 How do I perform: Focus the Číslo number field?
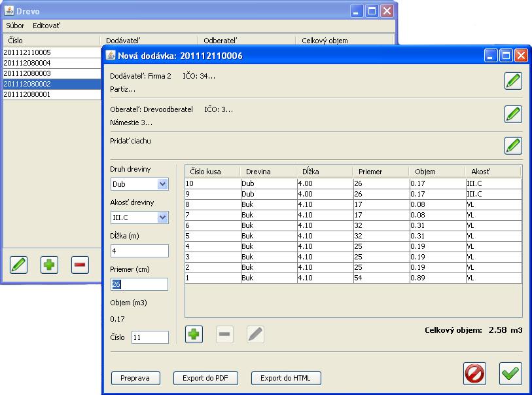(x=149, y=337)
